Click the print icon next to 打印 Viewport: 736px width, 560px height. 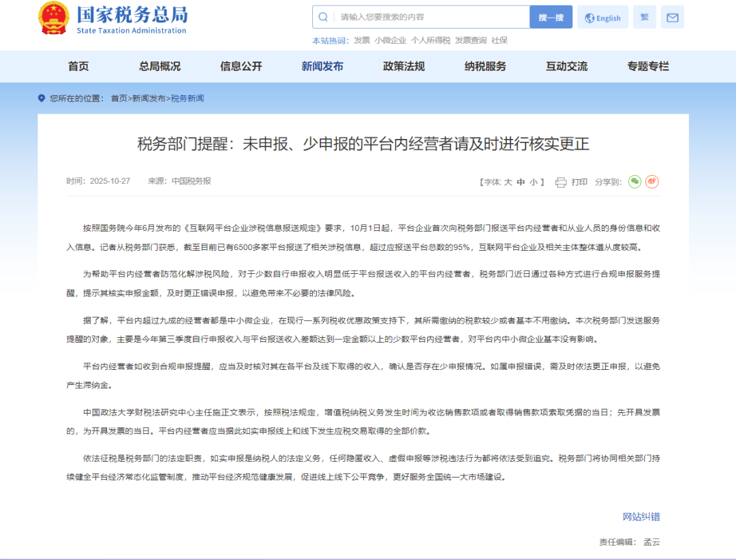[560, 182]
